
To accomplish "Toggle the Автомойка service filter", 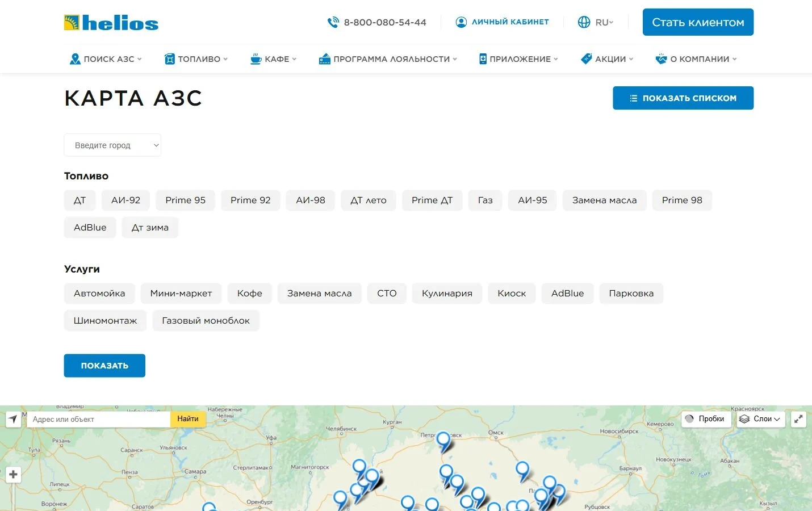I will coord(99,294).
